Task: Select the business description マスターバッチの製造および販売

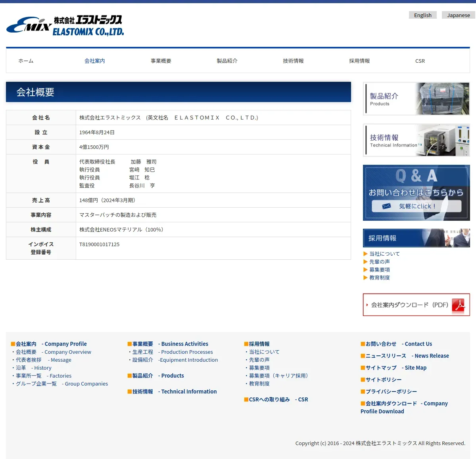Action: pyautogui.click(x=118, y=215)
